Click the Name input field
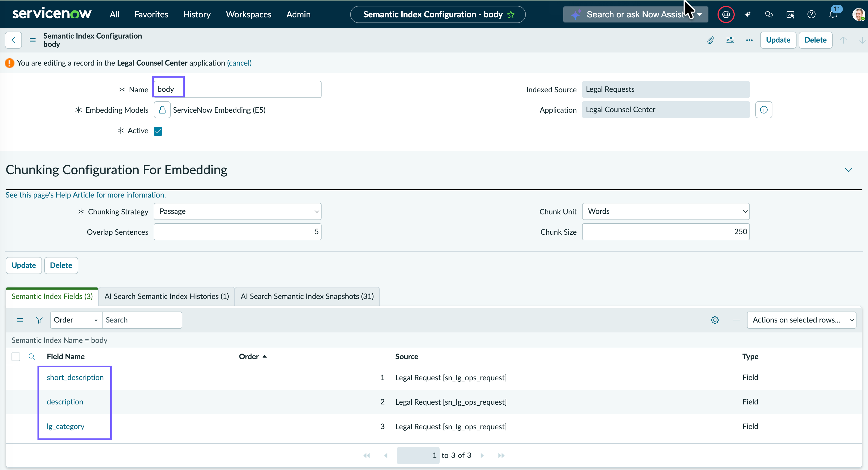Viewport: 868px width, 470px height. pos(237,89)
